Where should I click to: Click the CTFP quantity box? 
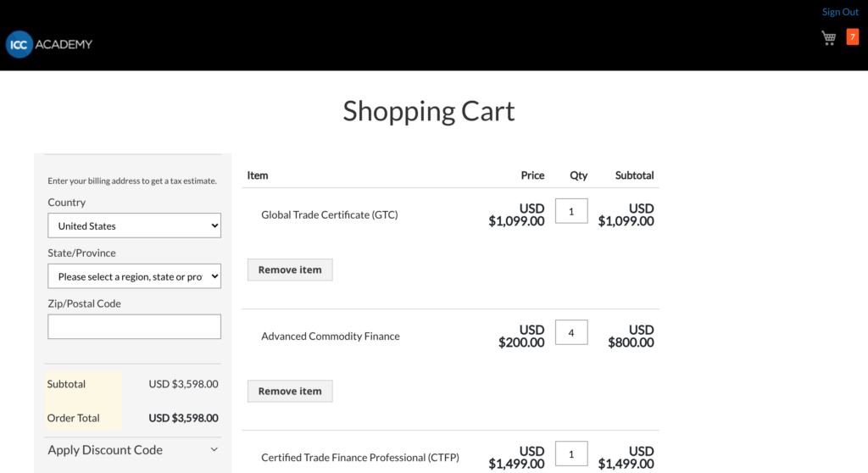point(571,454)
